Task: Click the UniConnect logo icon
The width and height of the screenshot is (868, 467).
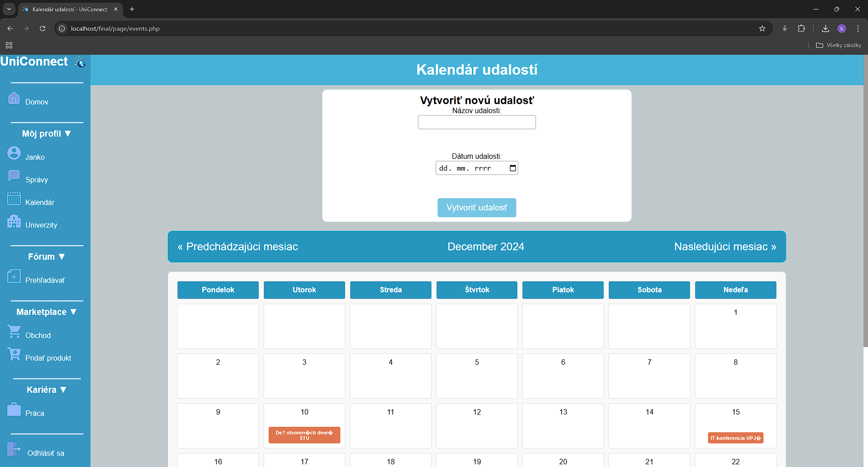Action: (x=80, y=62)
